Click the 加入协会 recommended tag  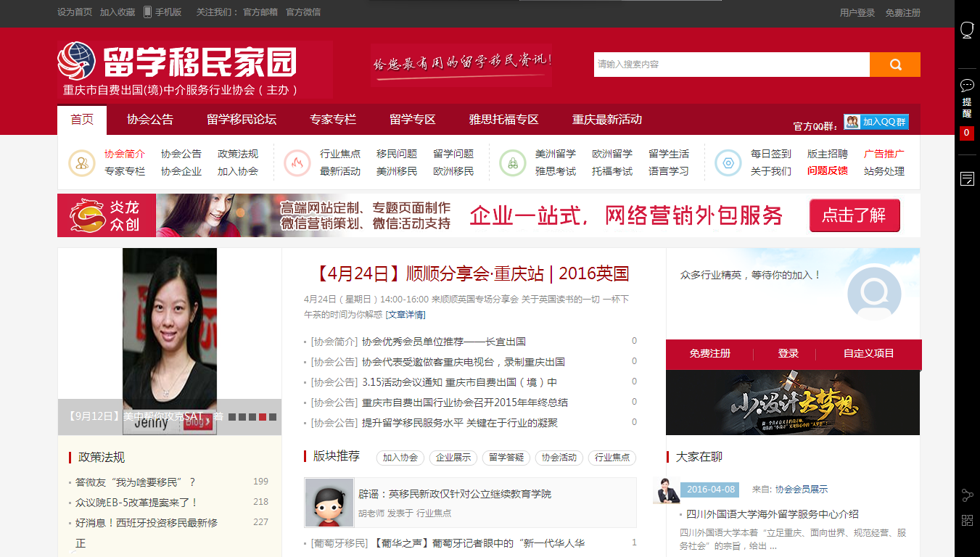click(x=400, y=458)
